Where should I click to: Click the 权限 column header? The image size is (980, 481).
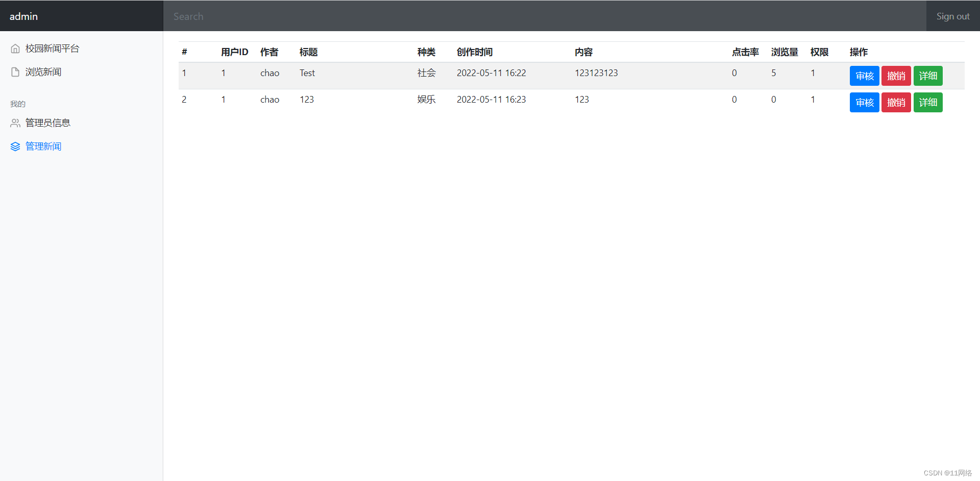click(819, 52)
